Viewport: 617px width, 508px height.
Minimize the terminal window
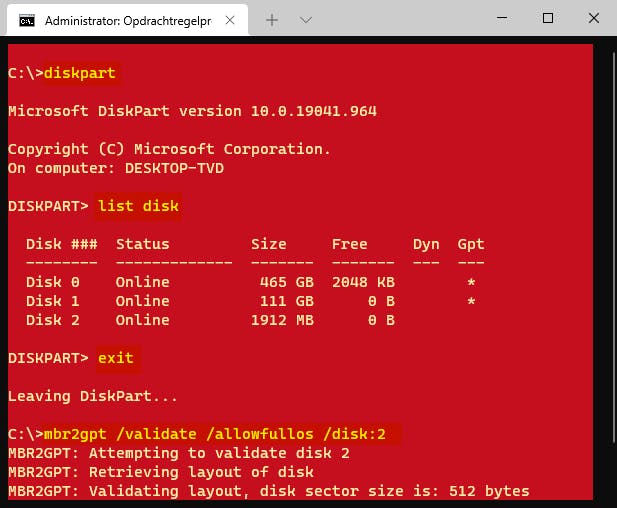pyautogui.click(x=502, y=18)
